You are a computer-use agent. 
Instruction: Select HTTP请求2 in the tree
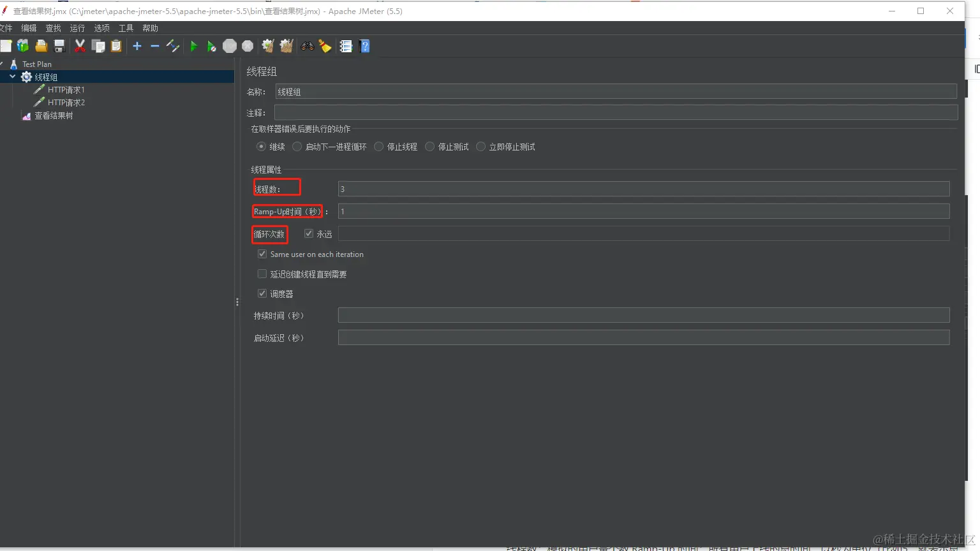pyautogui.click(x=66, y=103)
